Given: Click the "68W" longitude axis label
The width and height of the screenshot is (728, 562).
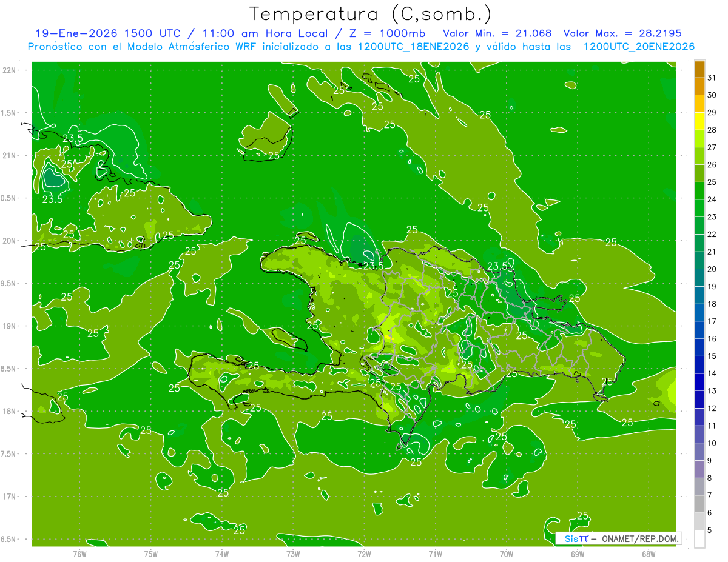Looking at the screenshot, I should [648, 554].
